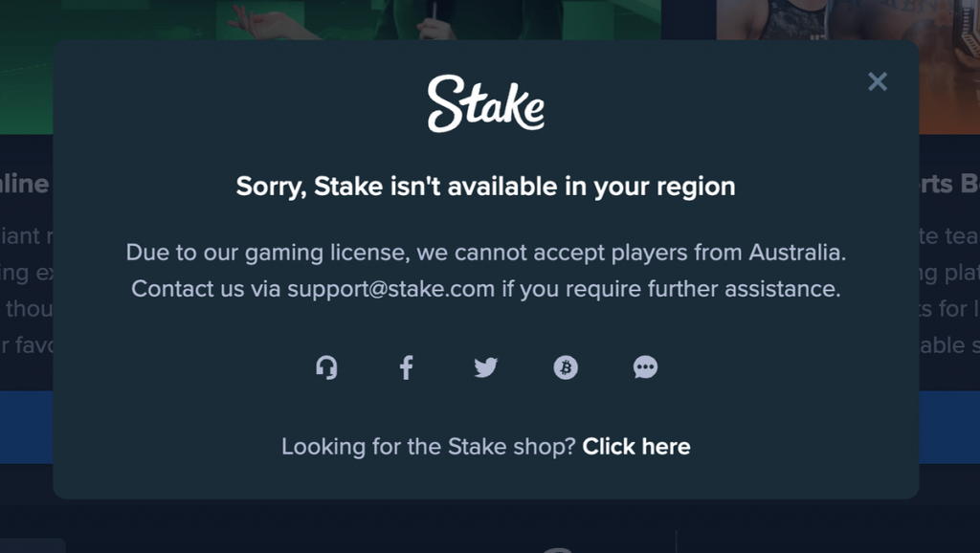This screenshot has width=980, height=553.
Task: Click the blue strip left of the dialog
Action: [x=26, y=428]
